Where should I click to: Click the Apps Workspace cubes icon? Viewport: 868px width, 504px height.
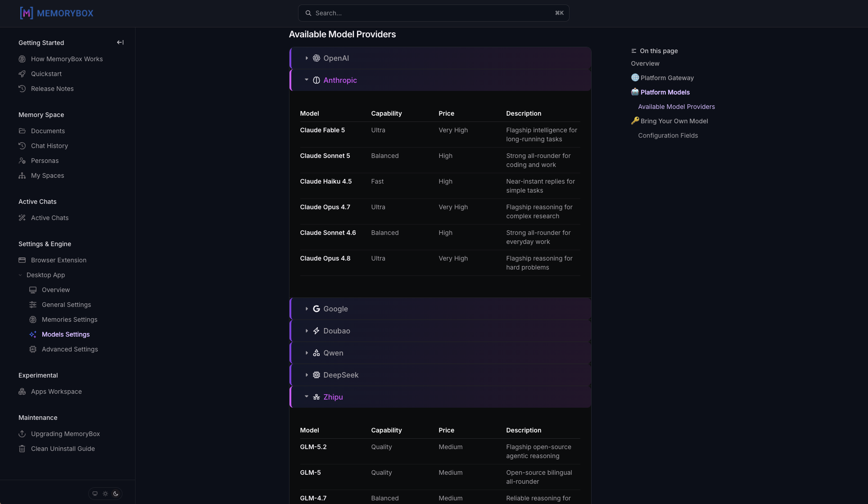click(22, 391)
